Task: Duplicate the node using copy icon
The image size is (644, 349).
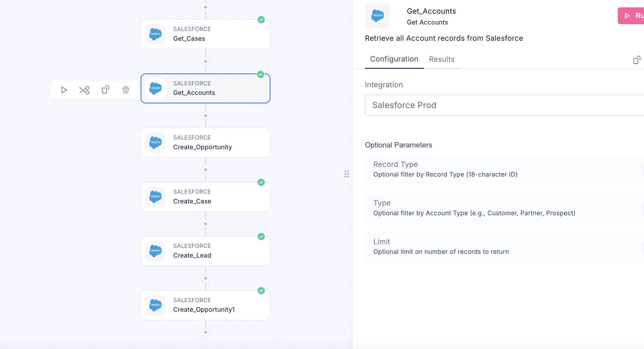Action: pyautogui.click(x=105, y=90)
